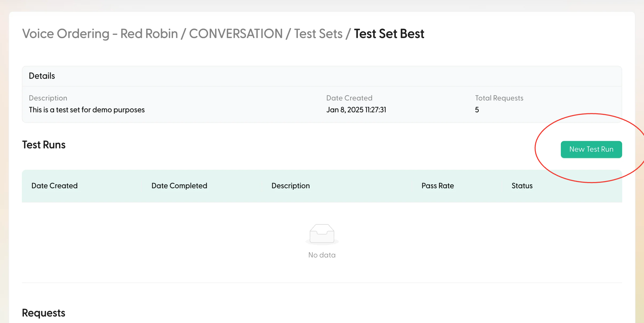Viewport: 644px width, 323px height.
Task: Click the Test Runs section heading
Action: (x=44, y=145)
